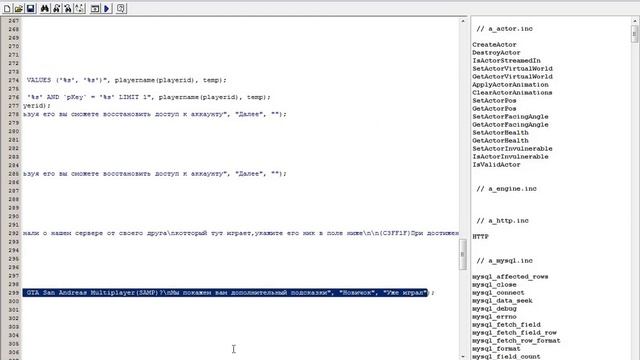This screenshot has height=360, width=640.
Task: Select mysql_debug in the function list
Action: pyautogui.click(x=494, y=309)
